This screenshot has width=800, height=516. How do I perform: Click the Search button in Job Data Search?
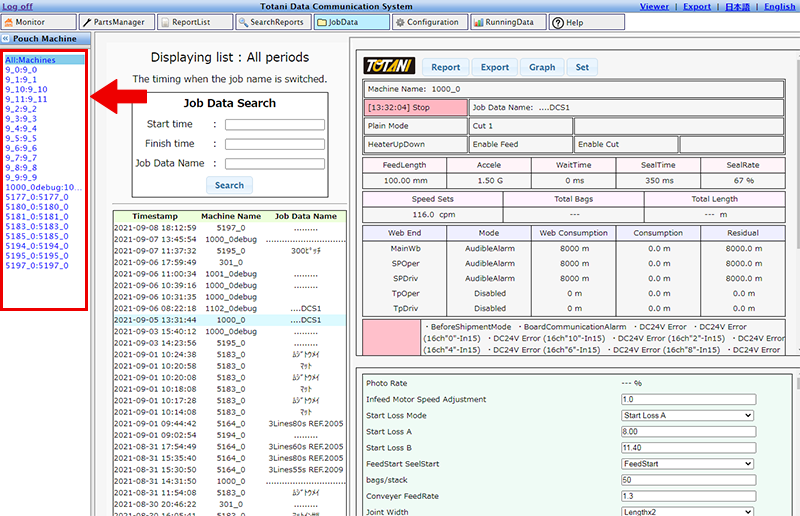coord(229,185)
